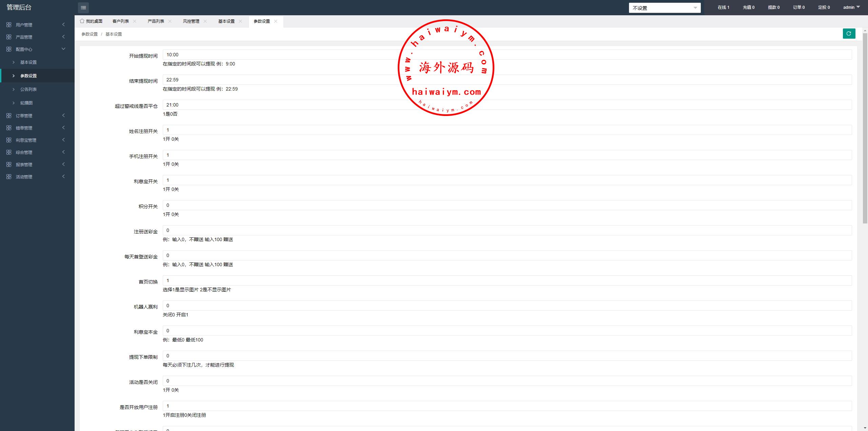Viewport: 868px width, 431px height.
Task: Open the admin user dropdown
Action: pos(851,7)
